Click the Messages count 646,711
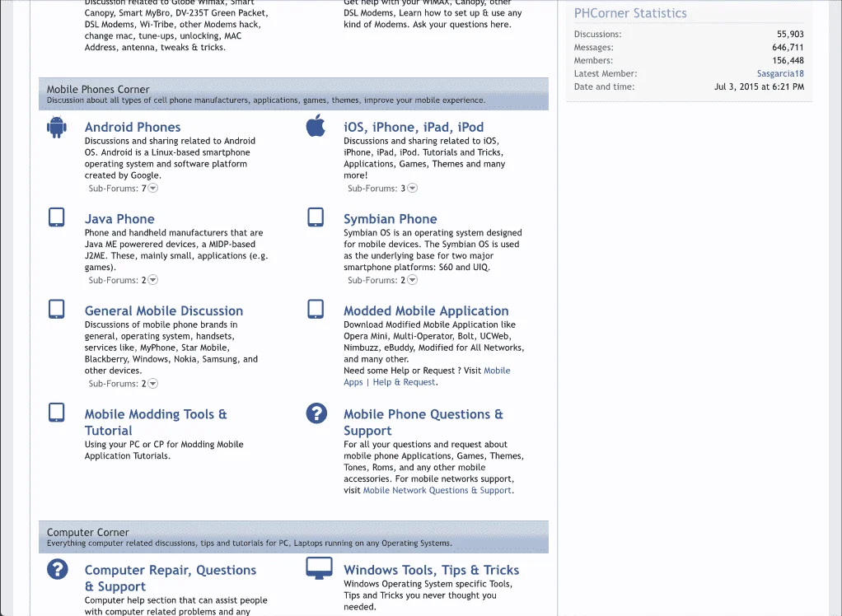The image size is (842, 616). (788, 47)
